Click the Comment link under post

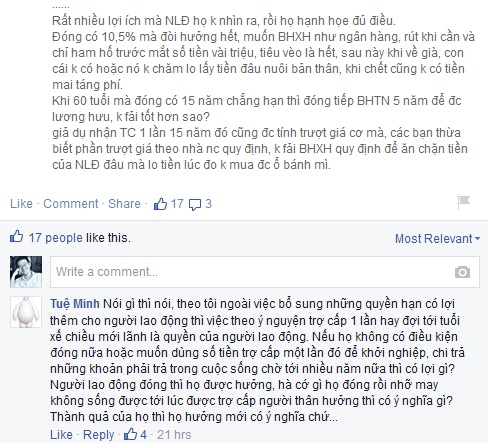click(71, 204)
